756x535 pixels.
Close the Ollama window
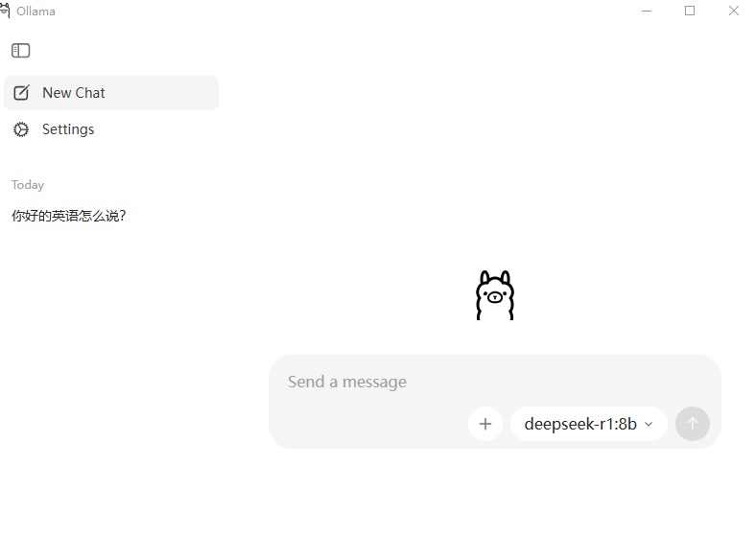734,11
